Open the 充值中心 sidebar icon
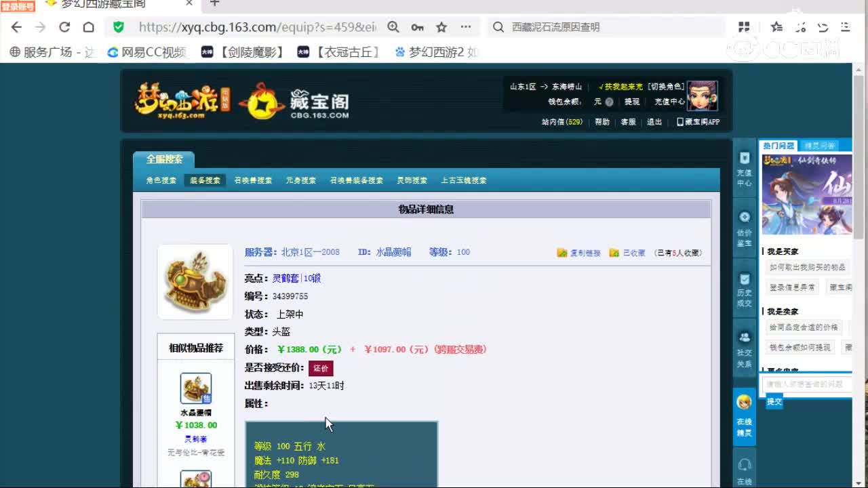868x488 pixels. click(745, 168)
